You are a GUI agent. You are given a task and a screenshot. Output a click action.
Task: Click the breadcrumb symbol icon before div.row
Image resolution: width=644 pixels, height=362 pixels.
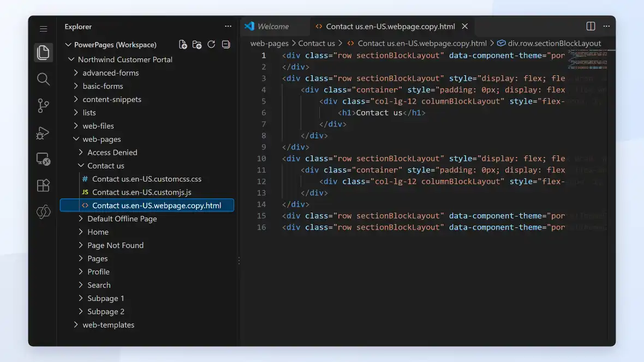501,43
